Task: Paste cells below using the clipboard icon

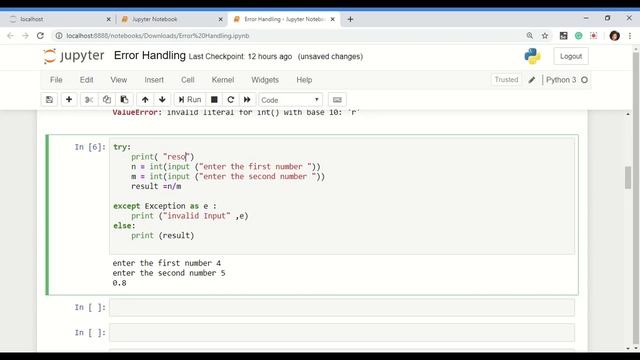Action: point(124,100)
